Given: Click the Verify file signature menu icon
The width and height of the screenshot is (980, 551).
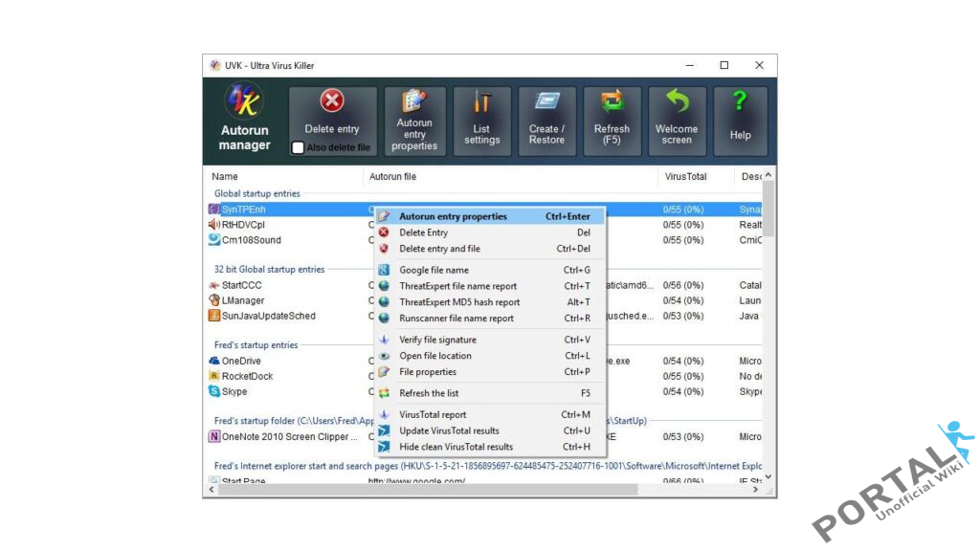Looking at the screenshot, I should pos(384,340).
